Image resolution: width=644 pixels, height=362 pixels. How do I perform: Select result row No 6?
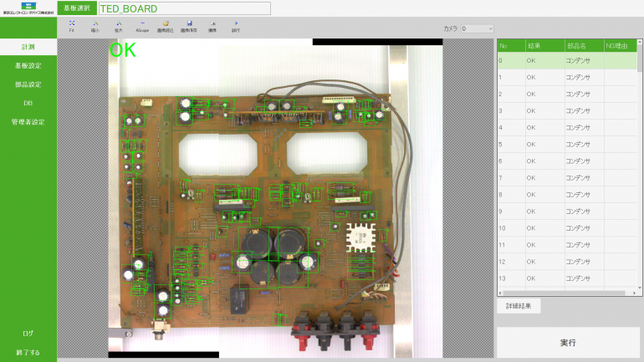(x=567, y=161)
